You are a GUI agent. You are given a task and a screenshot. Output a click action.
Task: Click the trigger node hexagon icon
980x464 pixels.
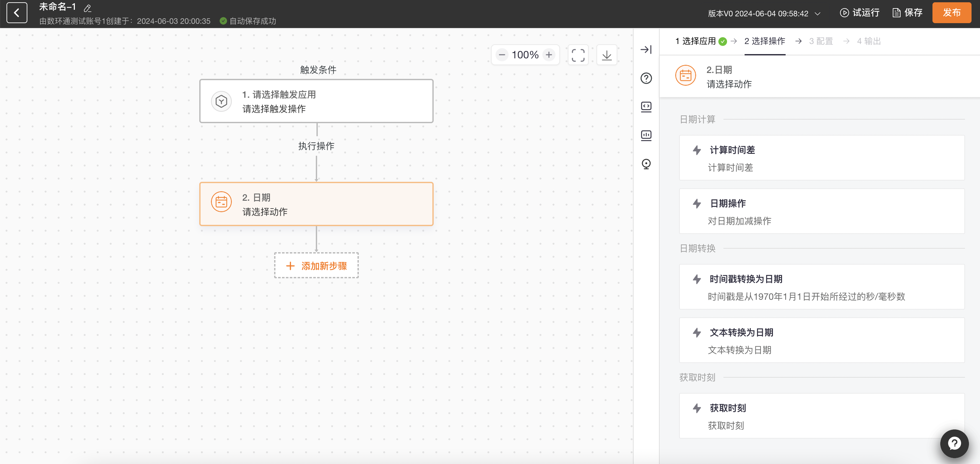pos(221,101)
